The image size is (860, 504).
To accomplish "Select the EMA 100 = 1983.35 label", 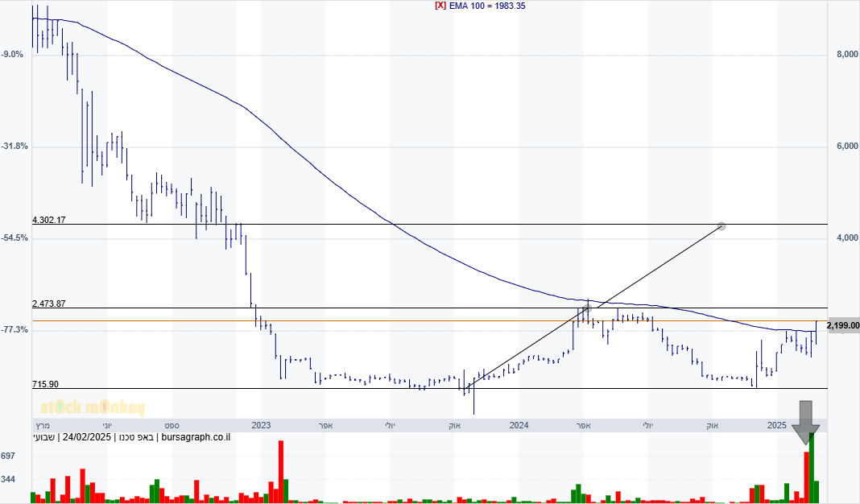I will click(487, 6).
